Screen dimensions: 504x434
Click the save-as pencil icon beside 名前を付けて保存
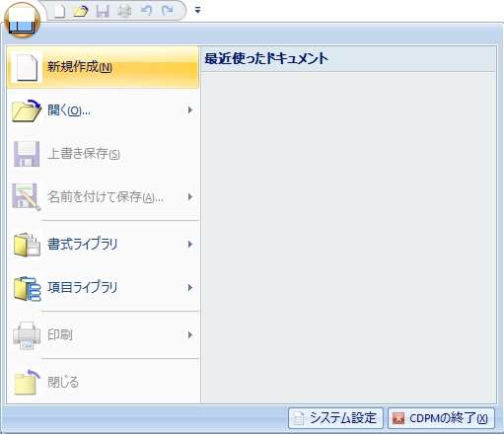pyautogui.click(x=27, y=197)
